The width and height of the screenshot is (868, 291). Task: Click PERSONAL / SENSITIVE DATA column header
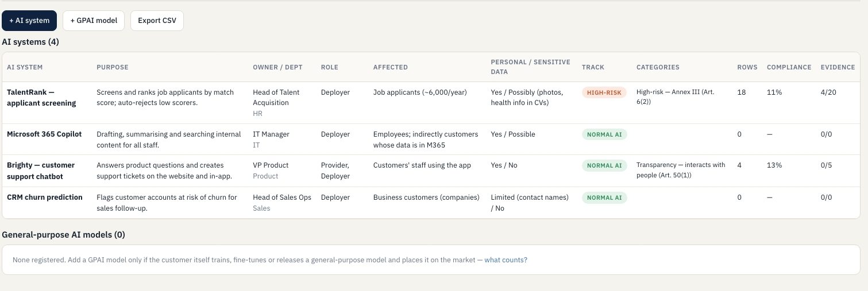[x=530, y=67]
